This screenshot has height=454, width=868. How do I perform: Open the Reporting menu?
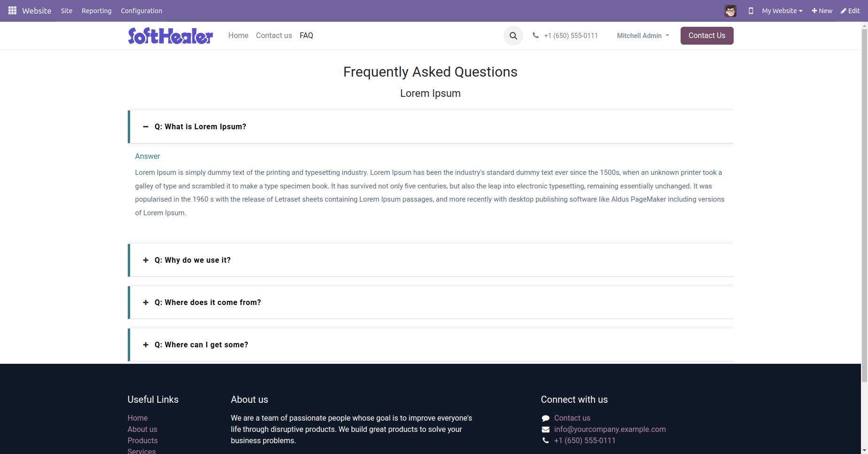[x=97, y=11]
